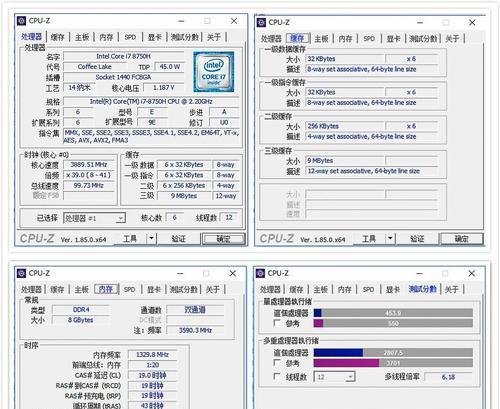Open SPD tab in memory window
Viewport: 500px width, 409px height.
pos(130,289)
